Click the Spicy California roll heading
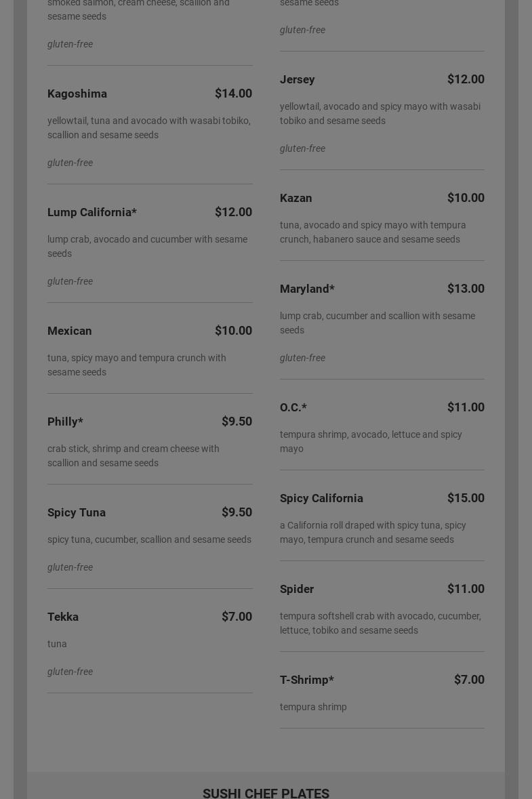532x799 pixels. 321,498
